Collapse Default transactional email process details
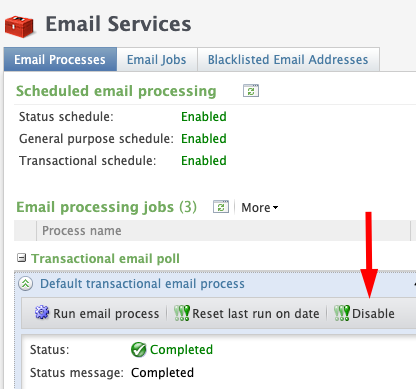Screen dimensions: 416x389 tap(26, 284)
